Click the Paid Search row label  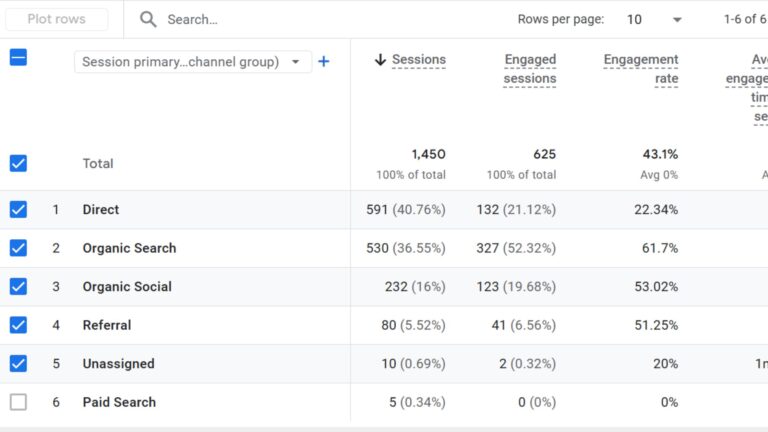click(119, 402)
